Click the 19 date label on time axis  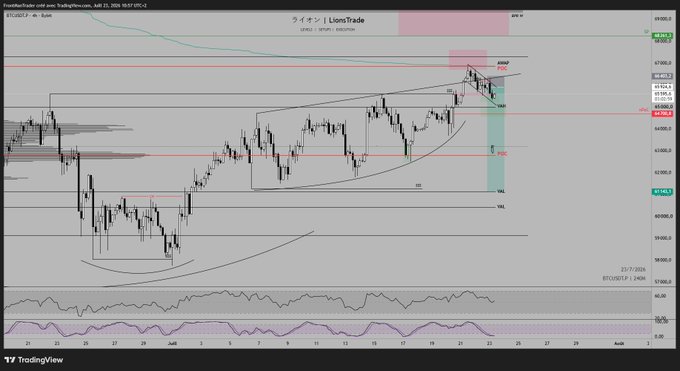click(x=432, y=343)
